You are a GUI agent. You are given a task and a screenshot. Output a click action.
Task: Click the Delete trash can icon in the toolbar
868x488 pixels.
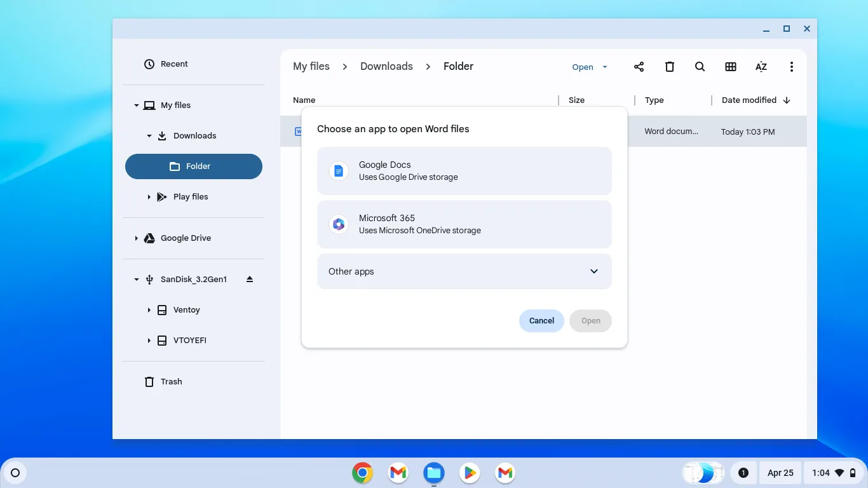(670, 67)
